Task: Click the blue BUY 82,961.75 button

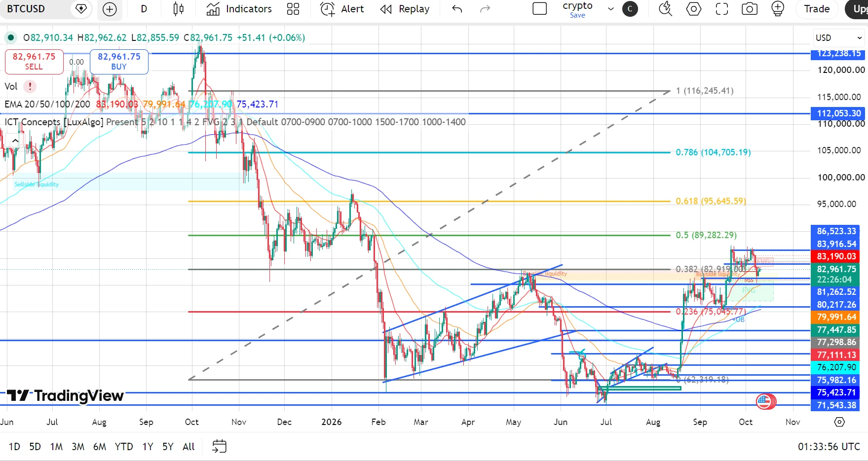Action: (119, 62)
